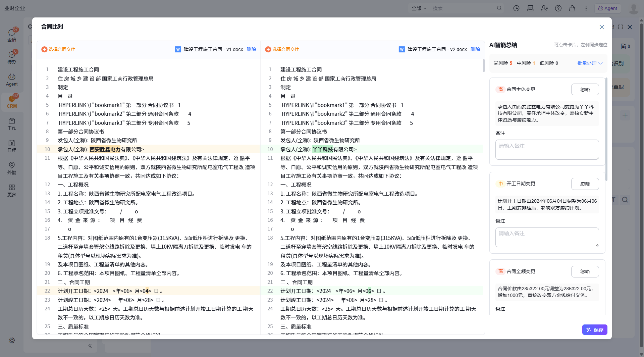
Task: Click the inbox tray icon in top bar
Action: tap(530, 8)
